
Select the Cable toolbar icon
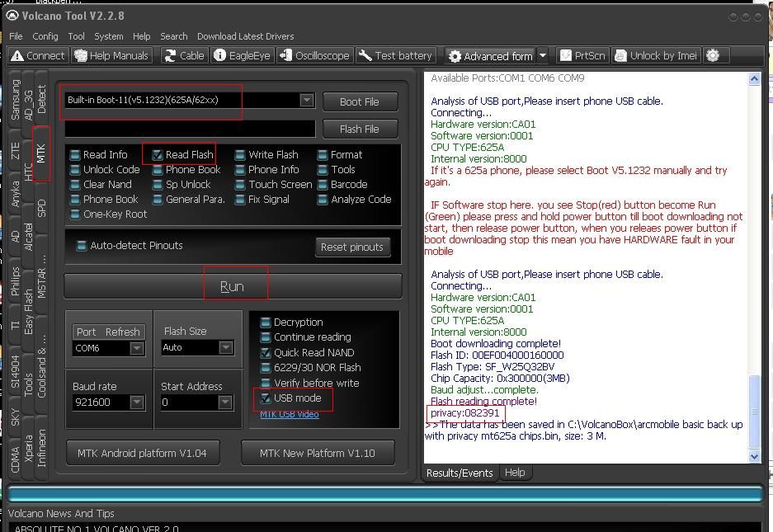pos(184,56)
